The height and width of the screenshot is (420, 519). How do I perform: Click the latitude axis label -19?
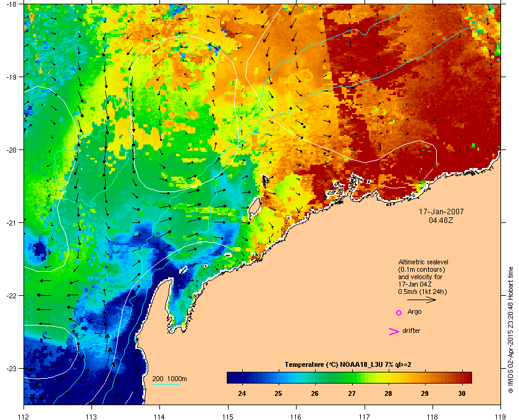pyautogui.click(x=11, y=77)
